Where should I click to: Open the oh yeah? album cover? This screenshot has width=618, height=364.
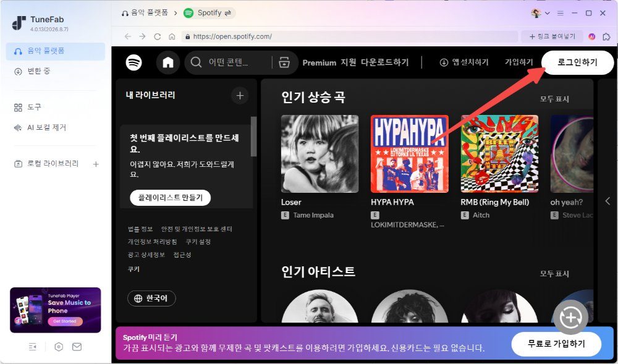(x=572, y=154)
